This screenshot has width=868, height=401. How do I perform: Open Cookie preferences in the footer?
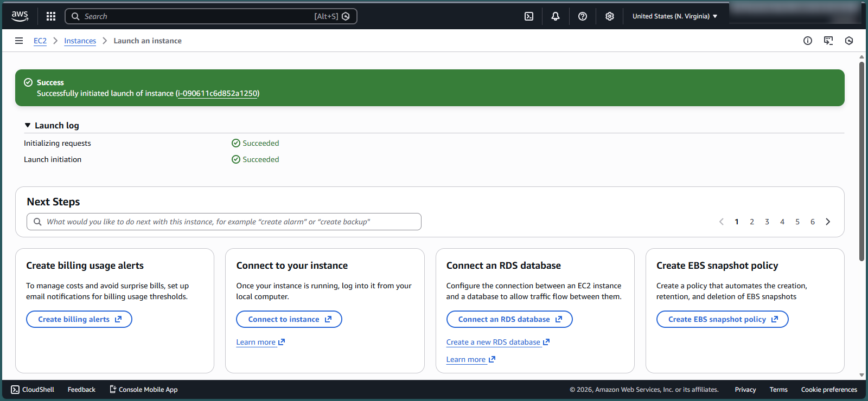tap(829, 390)
